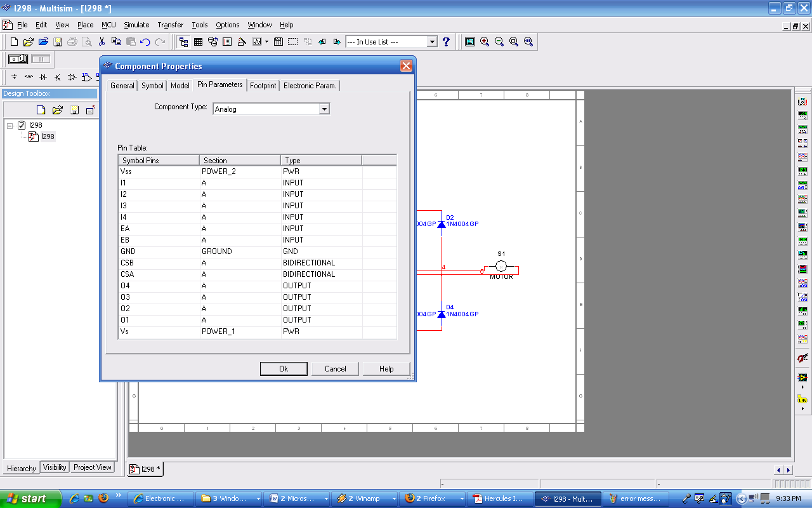The image size is (812, 508).
Task: Select diode D2 1N4004GP on schematic
Action: [x=442, y=224]
